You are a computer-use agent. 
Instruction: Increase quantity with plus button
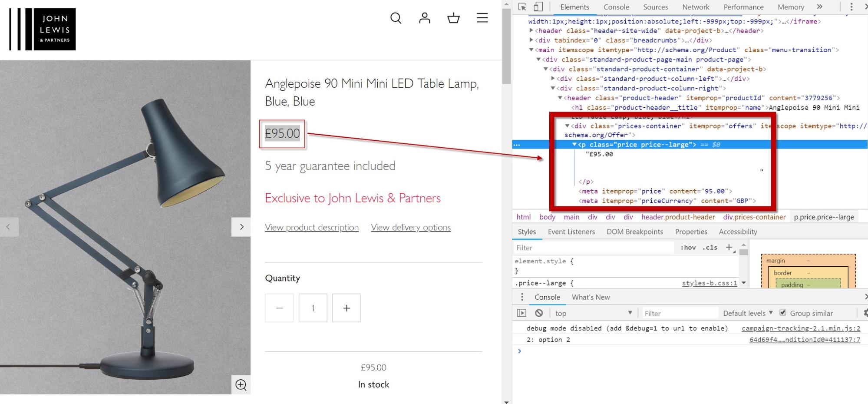[347, 308]
